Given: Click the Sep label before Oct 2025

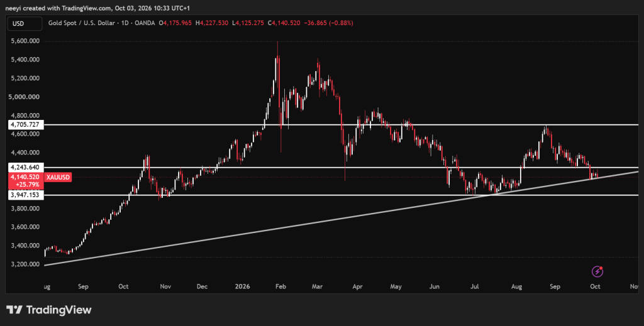Looking at the screenshot, I should pos(83,286).
